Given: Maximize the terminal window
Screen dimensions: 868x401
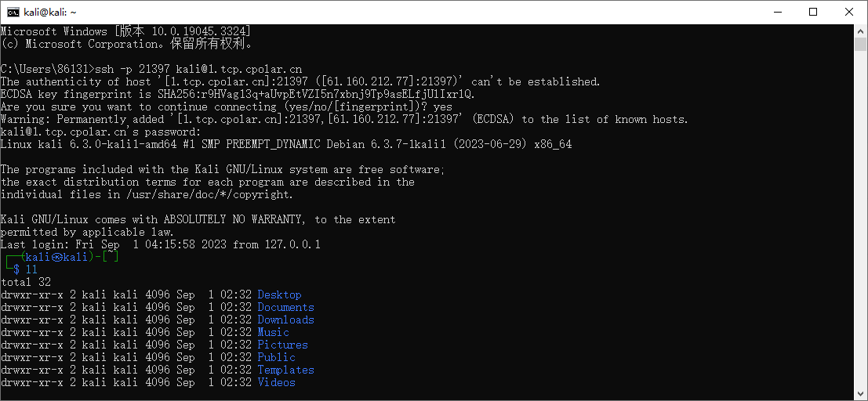Looking at the screenshot, I should pyautogui.click(x=813, y=13).
